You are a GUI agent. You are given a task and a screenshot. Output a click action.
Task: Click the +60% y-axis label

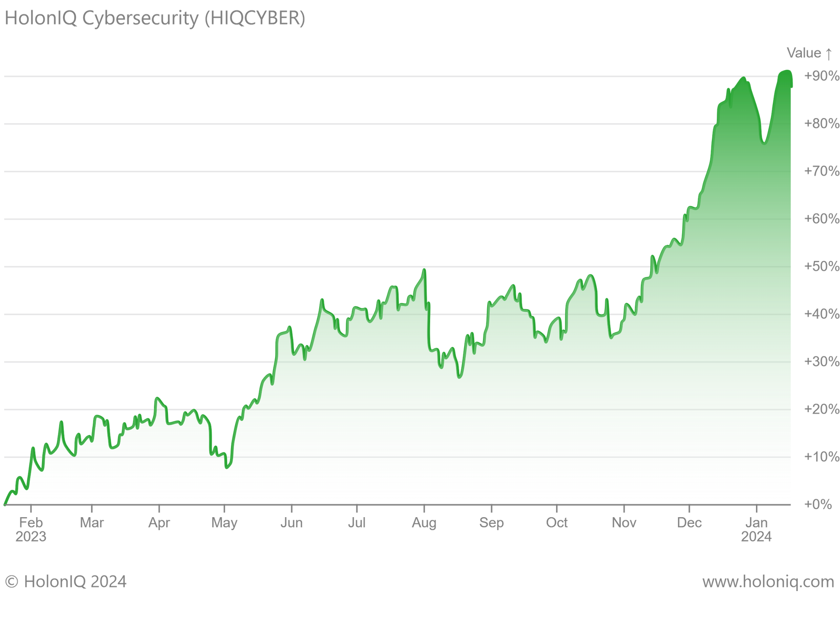coord(821,218)
